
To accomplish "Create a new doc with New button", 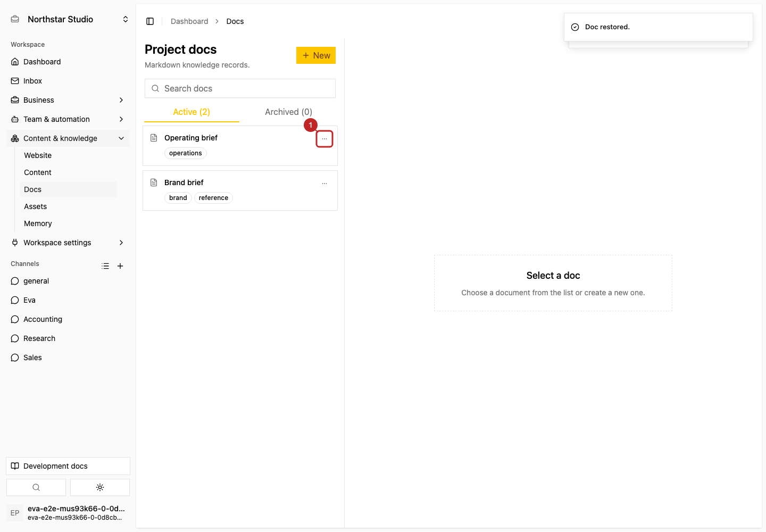I will (x=316, y=55).
